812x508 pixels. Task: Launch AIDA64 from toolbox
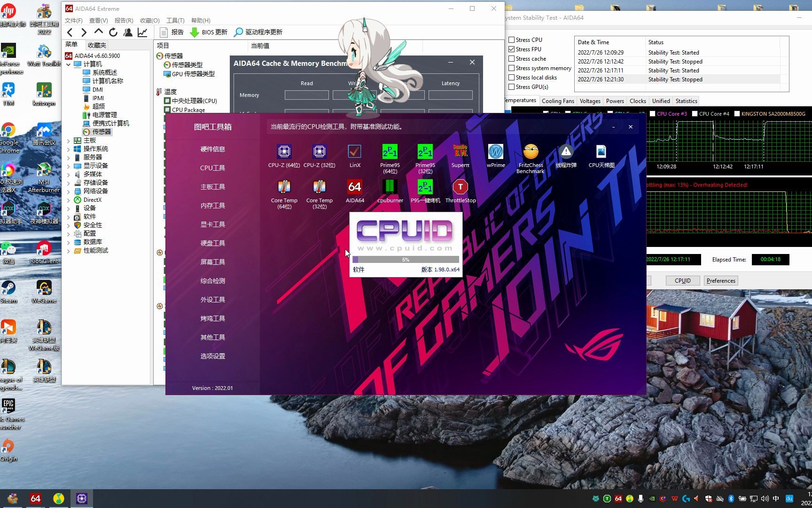click(355, 191)
